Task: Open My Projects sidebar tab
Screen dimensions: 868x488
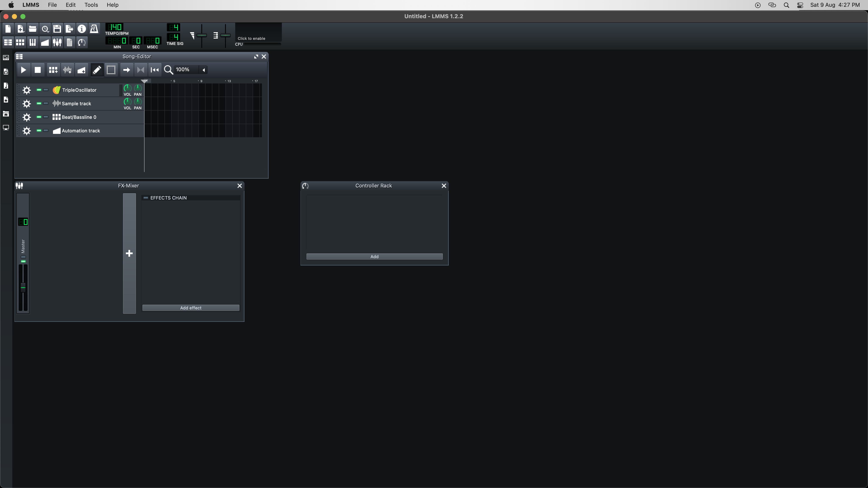Action: click(x=6, y=72)
